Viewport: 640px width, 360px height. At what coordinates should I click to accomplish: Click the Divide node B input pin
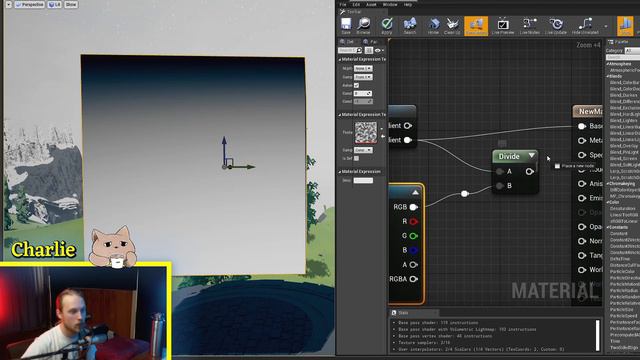500,186
